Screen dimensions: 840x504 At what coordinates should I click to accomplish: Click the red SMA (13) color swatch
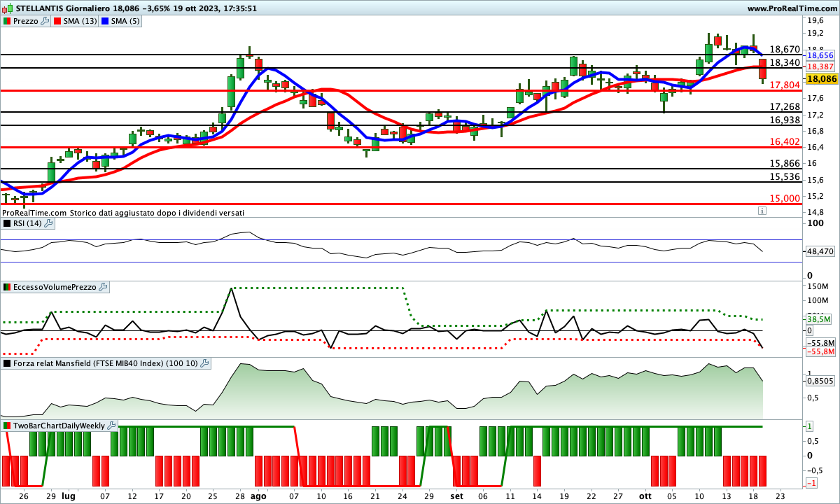58,21
